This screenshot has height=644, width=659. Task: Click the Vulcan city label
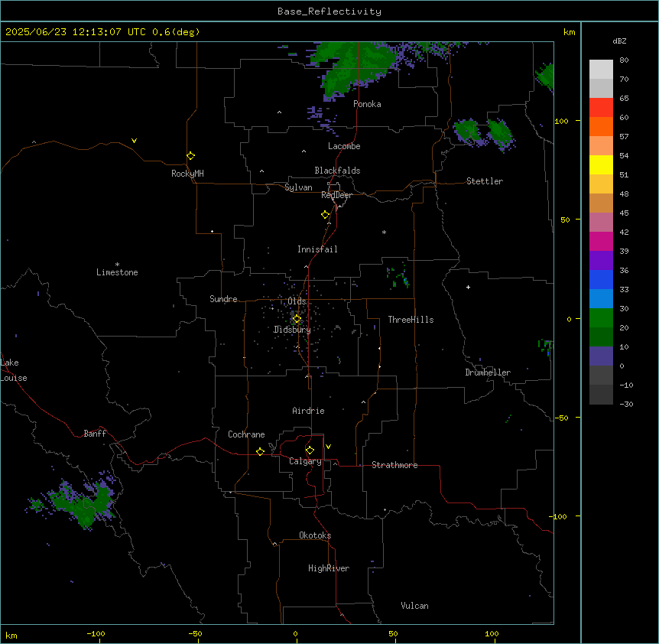[x=414, y=606]
